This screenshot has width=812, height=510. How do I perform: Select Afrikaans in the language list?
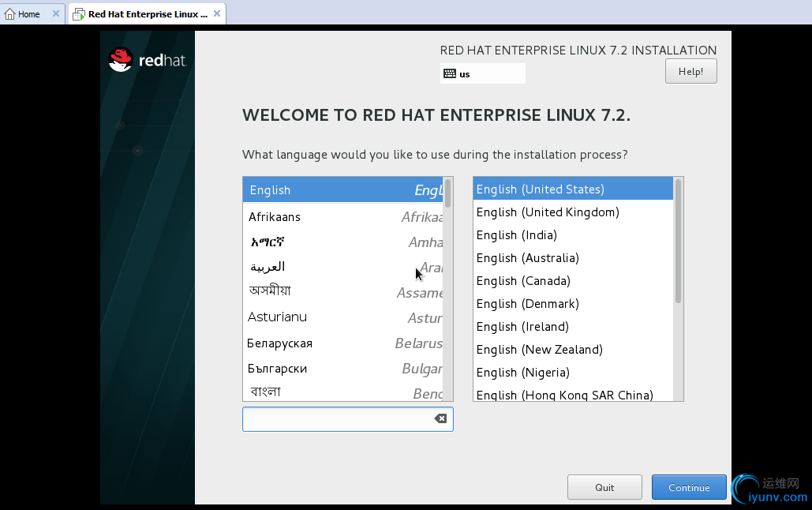[275, 217]
